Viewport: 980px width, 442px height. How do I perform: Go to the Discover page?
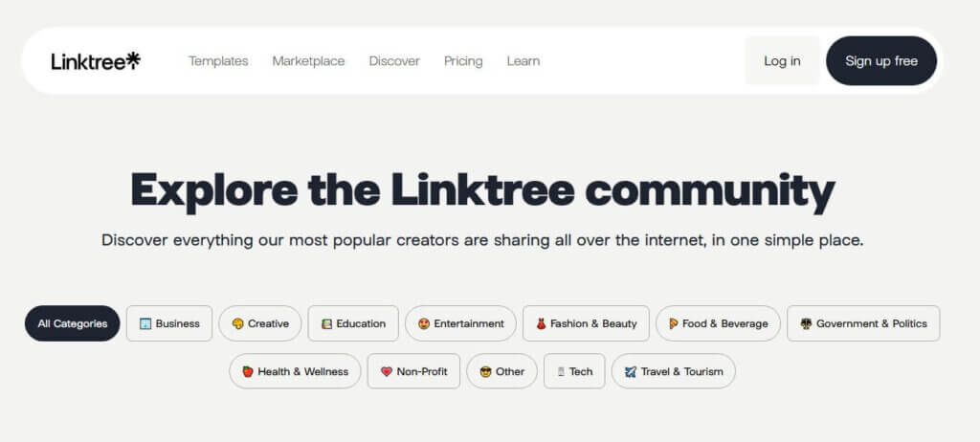394,61
